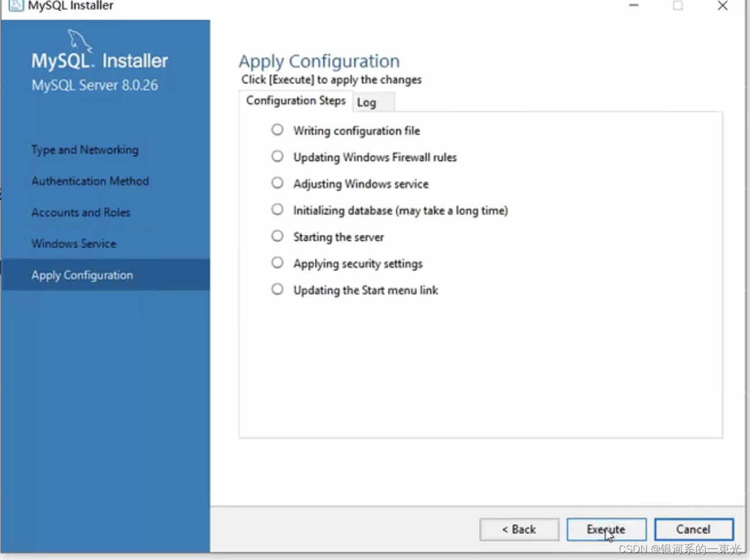Close the MySQL Installer window
Viewport: 750px width, 560px height.
click(723, 6)
